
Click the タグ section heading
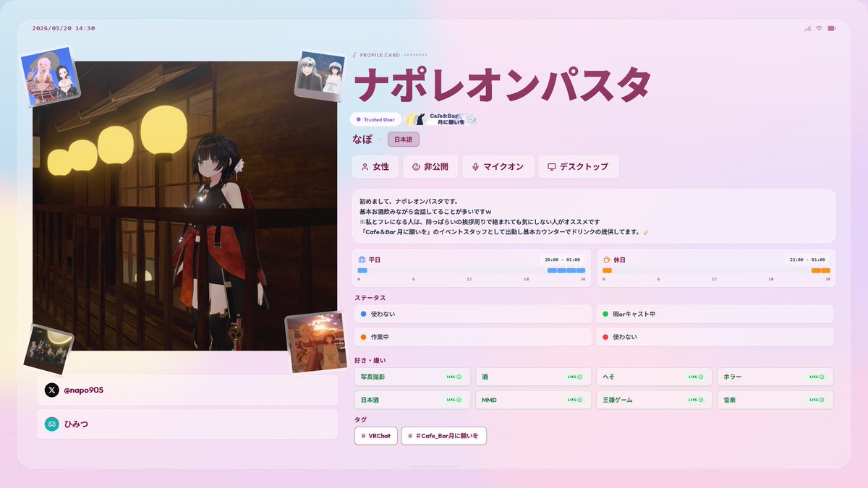coord(360,419)
